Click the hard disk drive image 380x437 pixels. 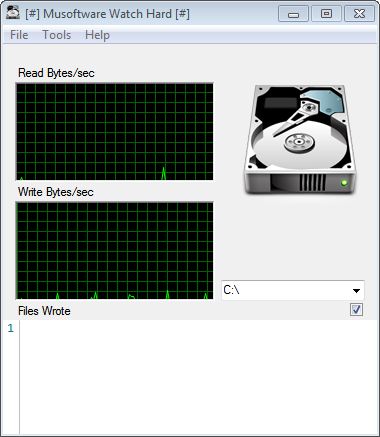(x=299, y=139)
